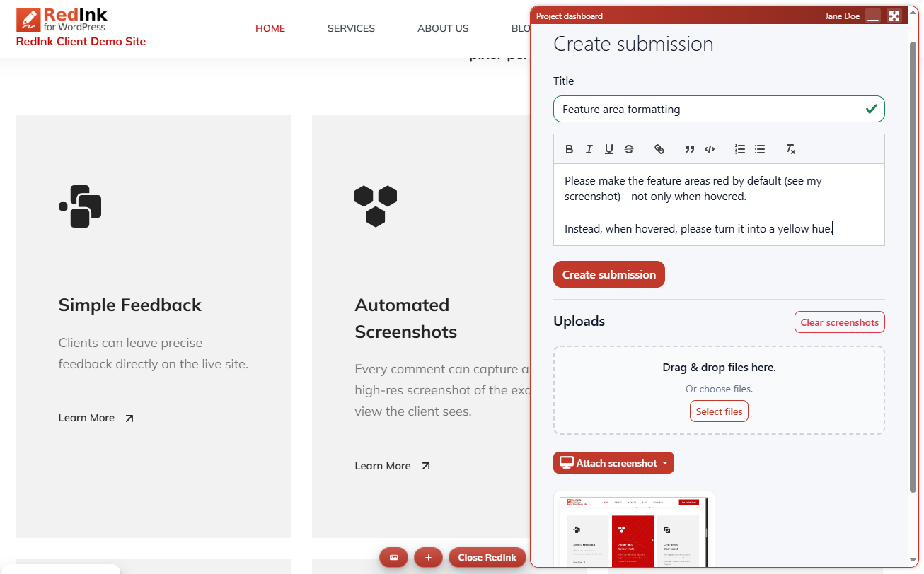
Task: Click the image screenshot icon button
Action: [x=393, y=557]
